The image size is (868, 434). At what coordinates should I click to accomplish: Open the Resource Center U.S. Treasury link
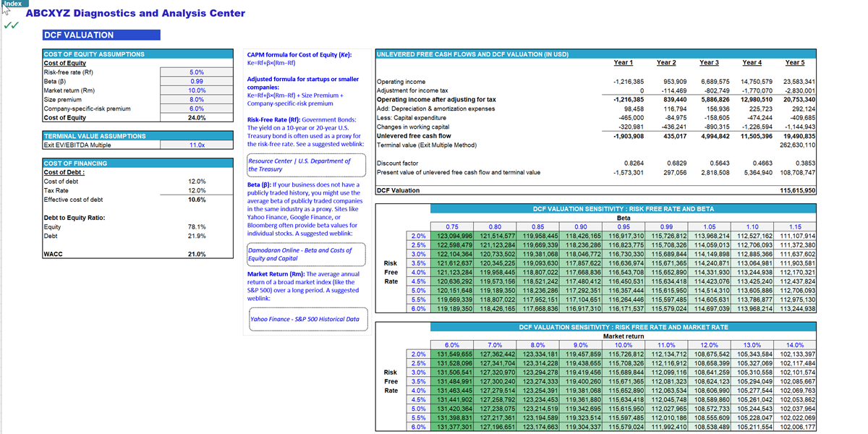(305, 165)
